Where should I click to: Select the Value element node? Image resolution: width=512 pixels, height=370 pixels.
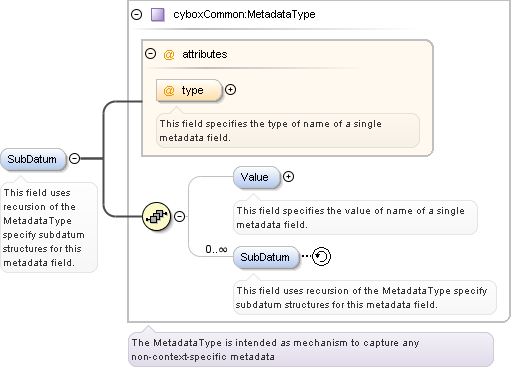[256, 177]
